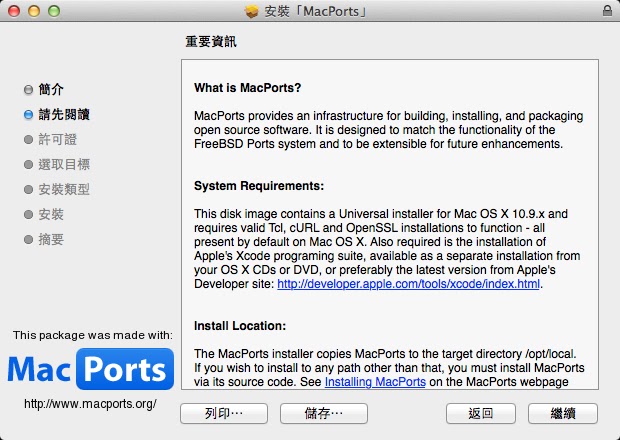Image resolution: width=620 pixels, height=440 pixels.
Task: Click the gray bullet next to 摘要
Action: [28, 239]
